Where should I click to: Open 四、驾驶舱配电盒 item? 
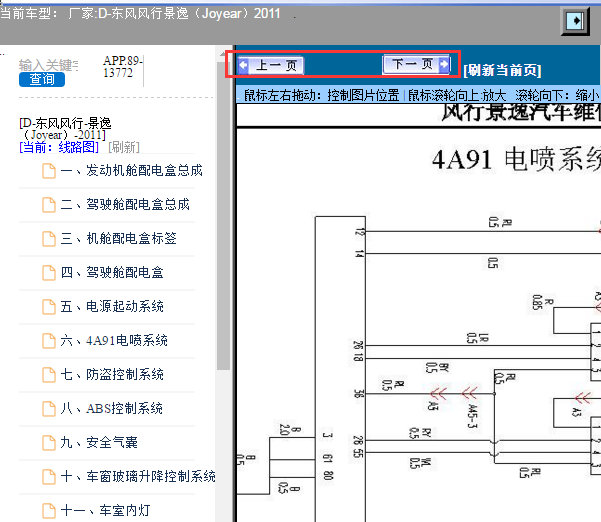pos(112,272)
